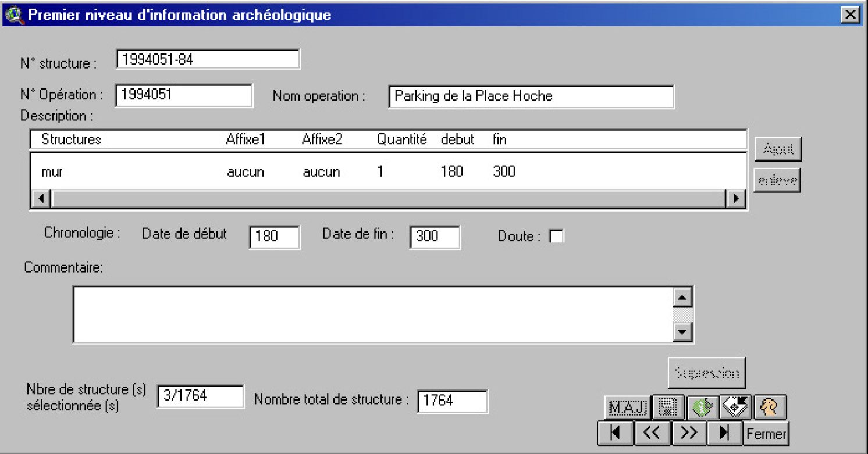This screenshot has width=868, height=454.
Task: Click the comment box scroll up arrow
Action: 682,298
